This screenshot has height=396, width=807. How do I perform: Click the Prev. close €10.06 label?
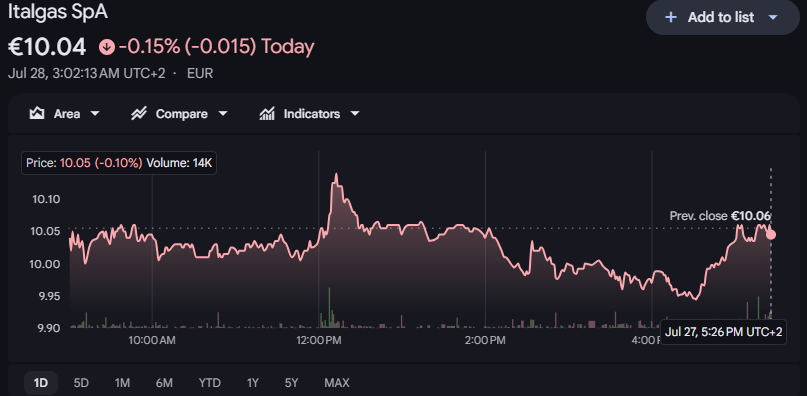click(x=720, y=216)
